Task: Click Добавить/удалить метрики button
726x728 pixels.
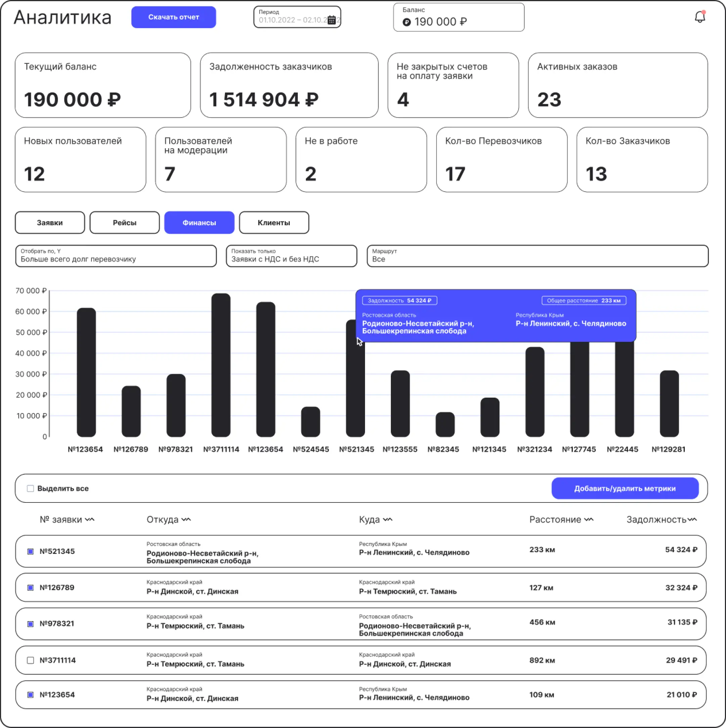Action: pos(624,488)
